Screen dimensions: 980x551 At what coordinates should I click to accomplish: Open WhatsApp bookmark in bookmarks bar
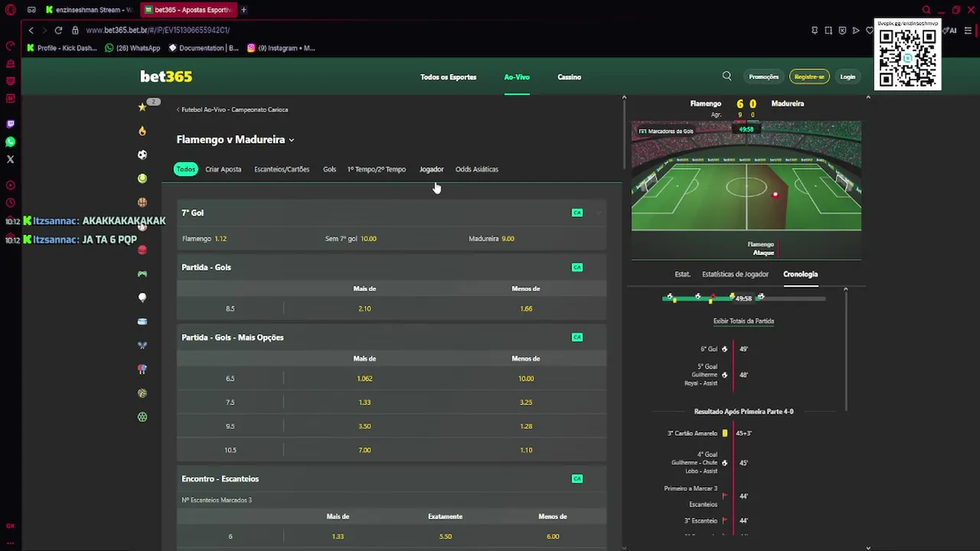click(132, 48)
